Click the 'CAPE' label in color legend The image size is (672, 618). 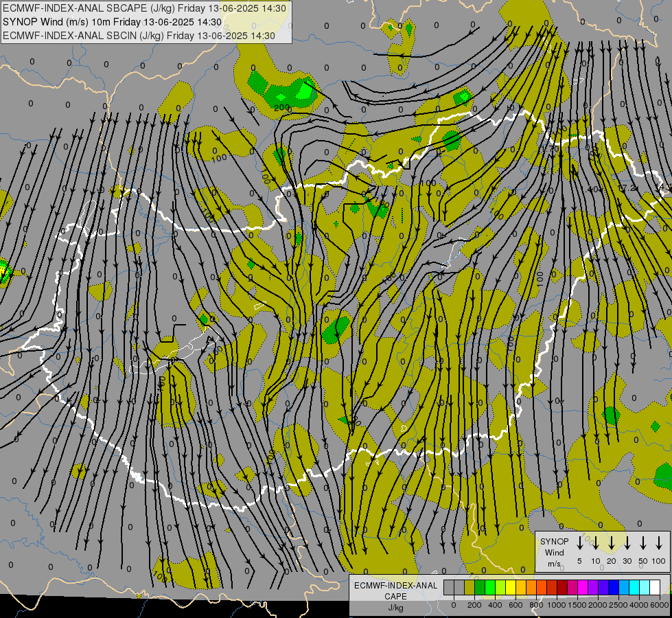[x=395, y=597]
